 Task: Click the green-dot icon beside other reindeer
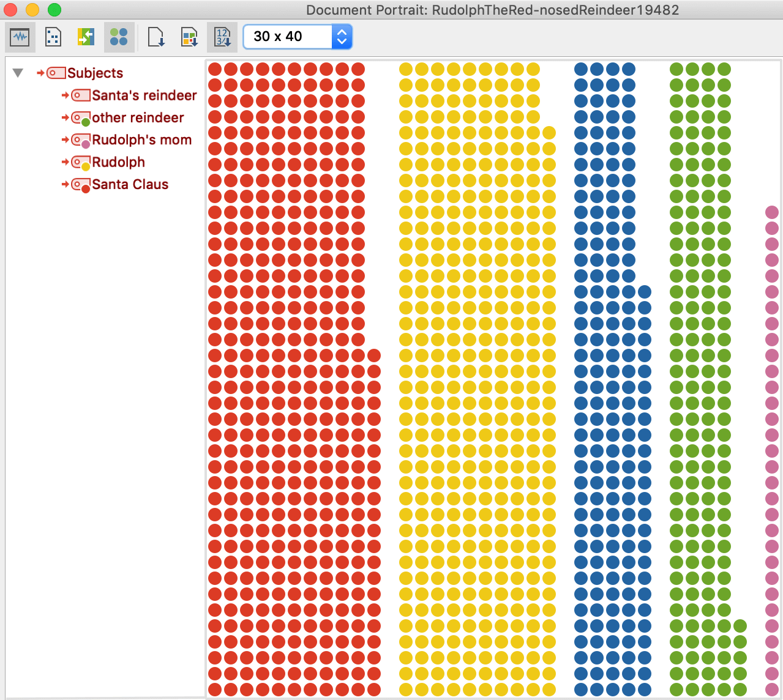81,118
